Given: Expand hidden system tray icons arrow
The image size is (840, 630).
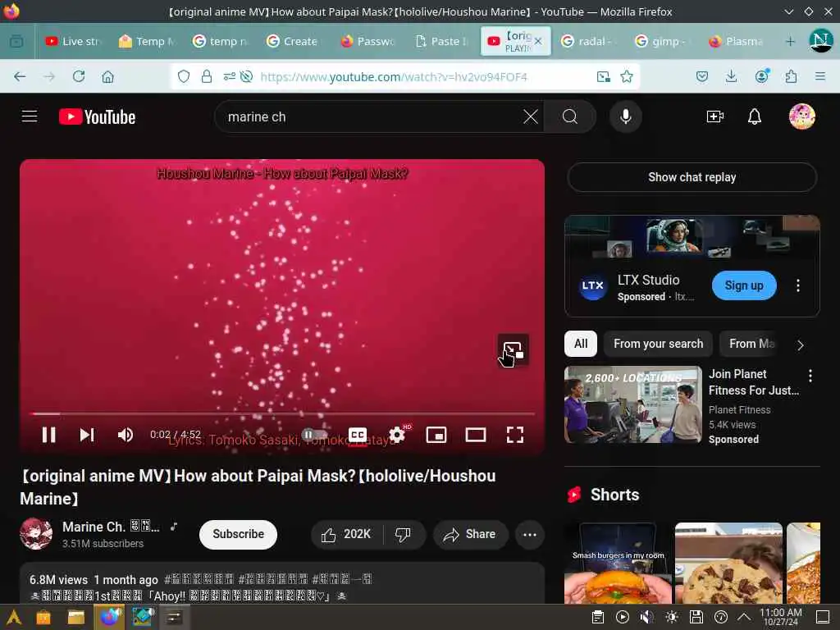Looking at the screenshot, I should [x=744, y=617].
